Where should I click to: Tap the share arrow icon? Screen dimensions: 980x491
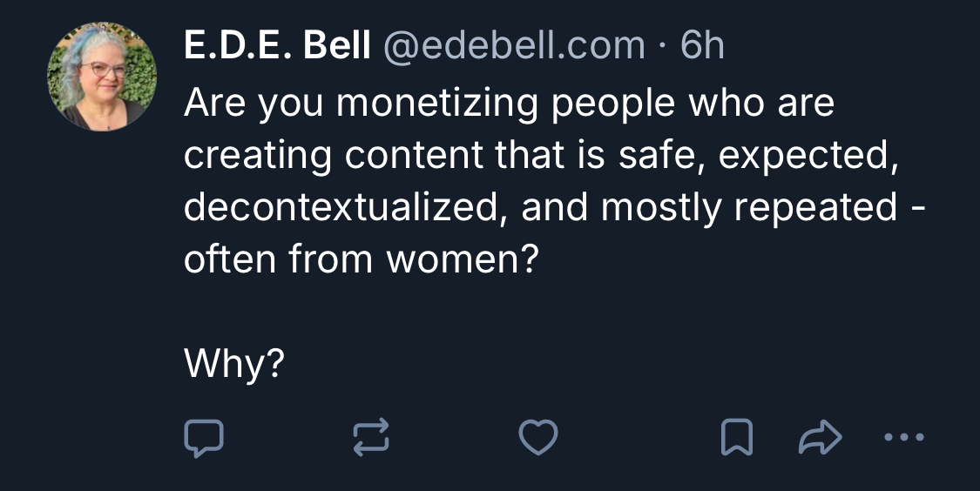coord(820,437)
